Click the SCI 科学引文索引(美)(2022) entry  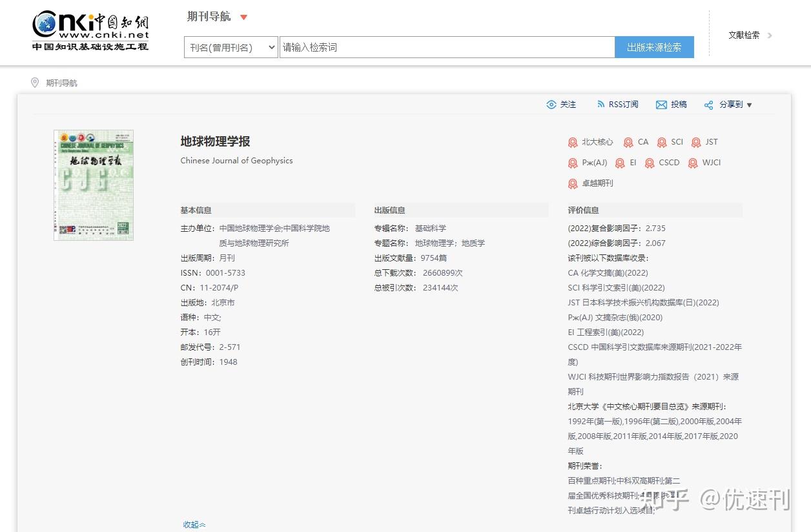click(x=616, y=288)
